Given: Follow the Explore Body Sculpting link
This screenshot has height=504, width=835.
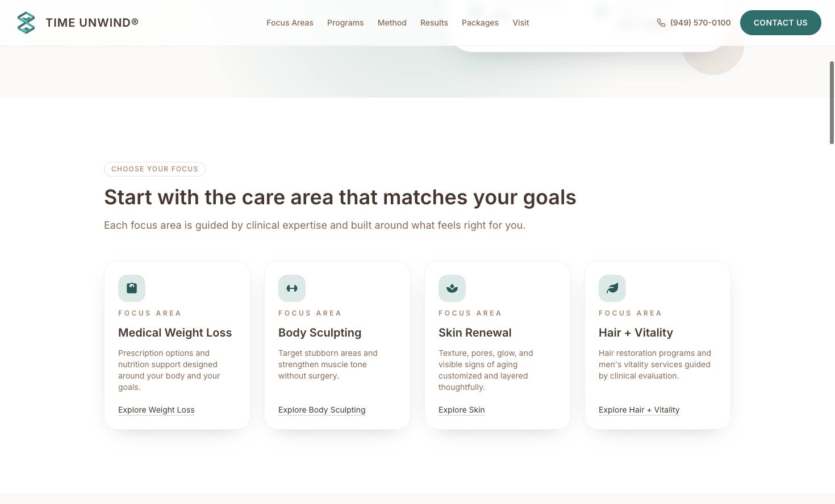Looking at the screenshot, I should coord(322,410).
